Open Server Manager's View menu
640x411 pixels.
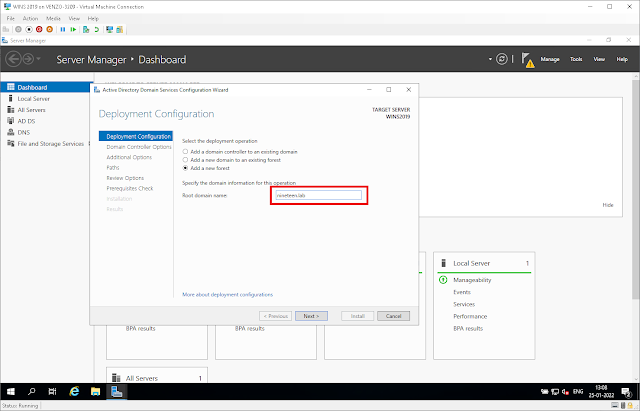coord(599,59)
